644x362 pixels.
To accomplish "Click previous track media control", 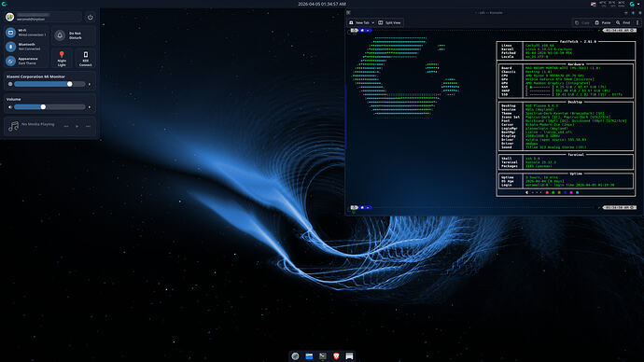I will 66,126.
